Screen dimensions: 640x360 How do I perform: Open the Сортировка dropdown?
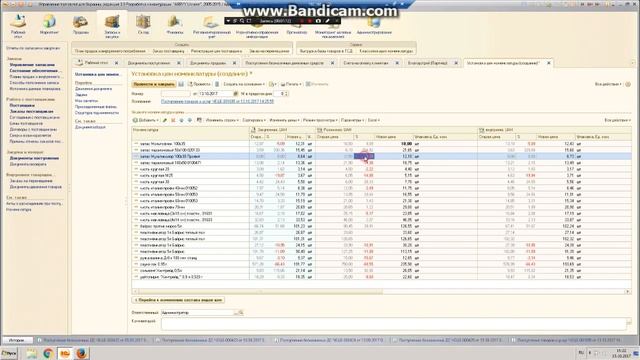click(x=254, y=120)
